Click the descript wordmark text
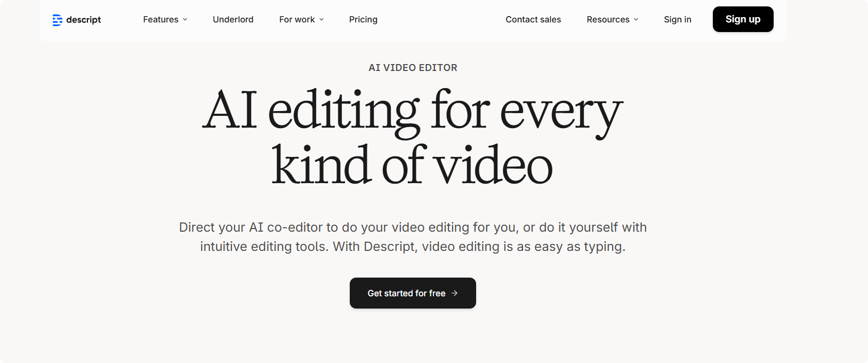868x363 pixels. point(84,20)
